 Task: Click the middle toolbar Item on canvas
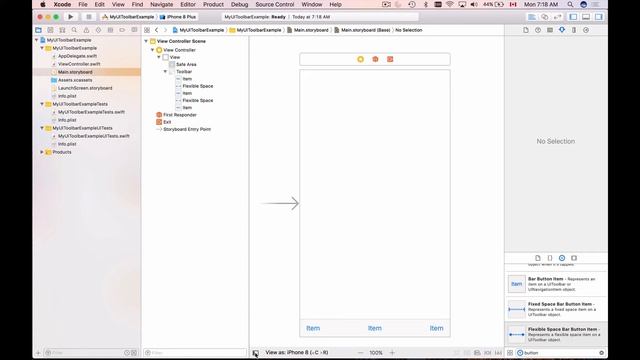[375, 328]
